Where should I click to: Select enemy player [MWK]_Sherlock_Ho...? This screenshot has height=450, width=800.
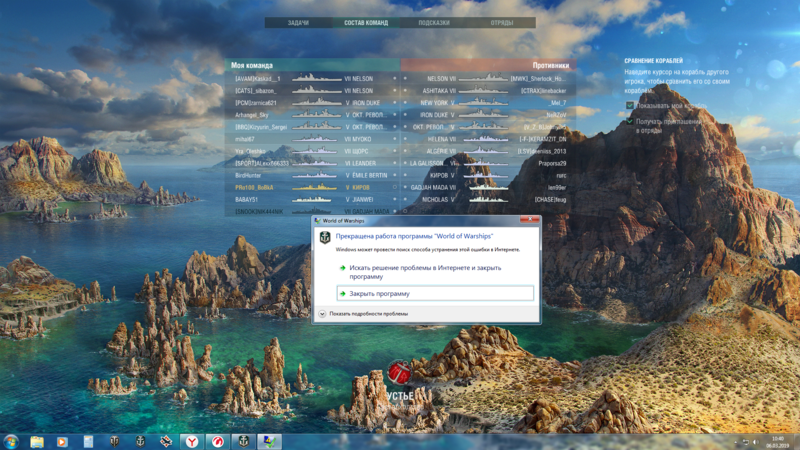tap(538, 79)
